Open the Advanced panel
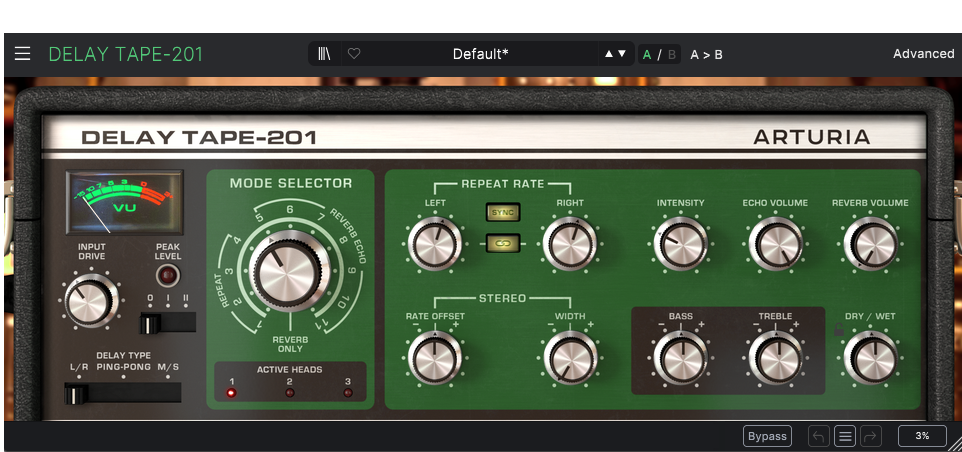This screenshot has height=452, width=962. tap(923, 54)
